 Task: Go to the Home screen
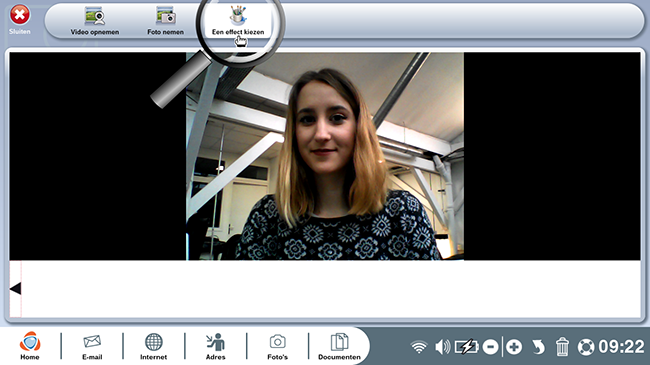click(30, 346)
